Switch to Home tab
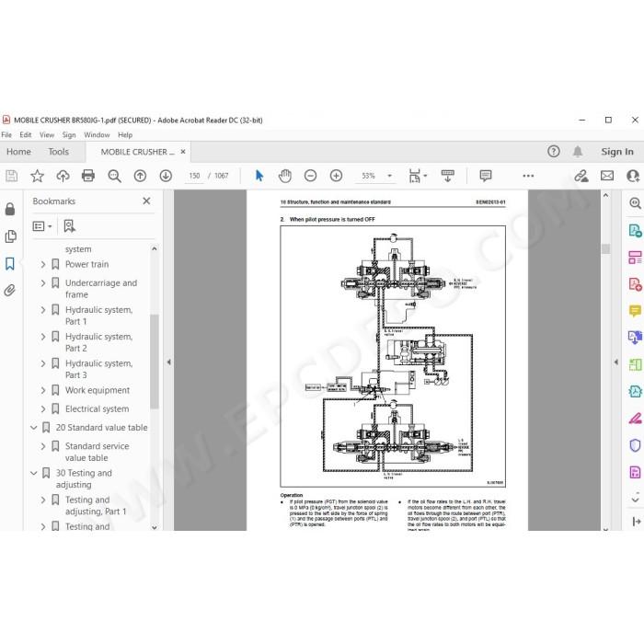Viewport: 644px width, 644px height. click(x=18, y=152)
